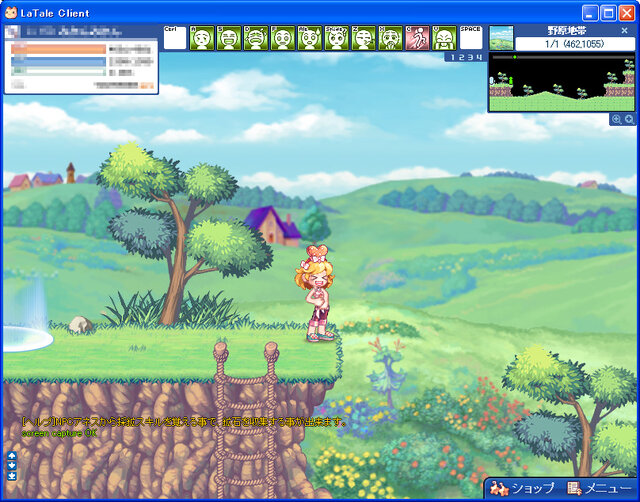Click the 野原地帯 map thumbnail image
640x502 pixels.
pos(501,38)
